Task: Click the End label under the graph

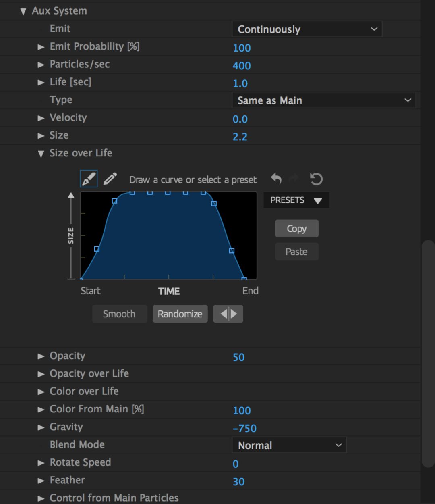Action: click(251, 291)
